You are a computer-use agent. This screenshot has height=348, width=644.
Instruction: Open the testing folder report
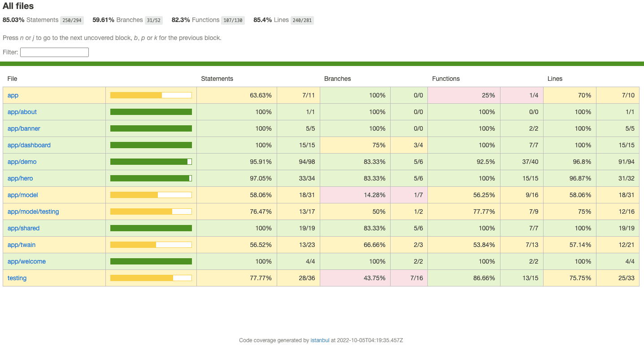point(17,278)
